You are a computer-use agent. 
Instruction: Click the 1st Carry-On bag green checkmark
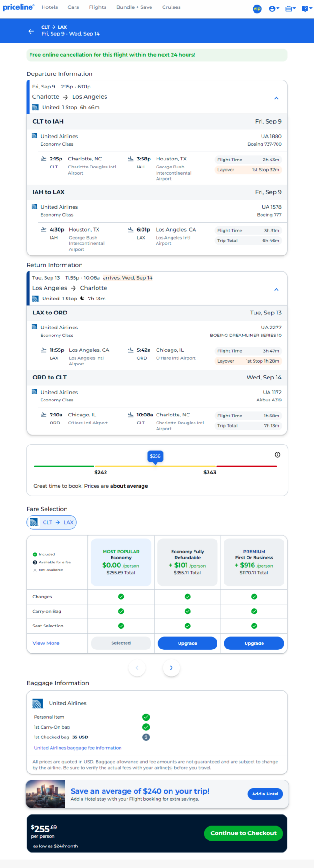coord(146,727)
